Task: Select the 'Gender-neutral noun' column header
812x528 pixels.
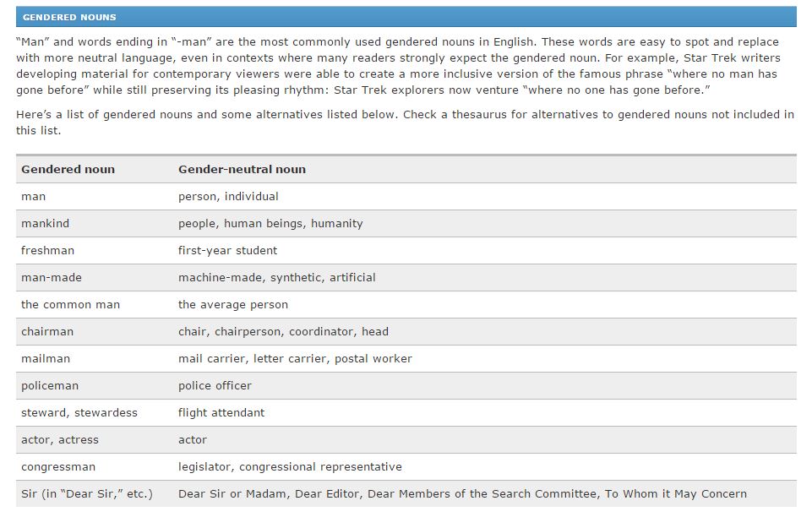Action: tap(242, 169)
